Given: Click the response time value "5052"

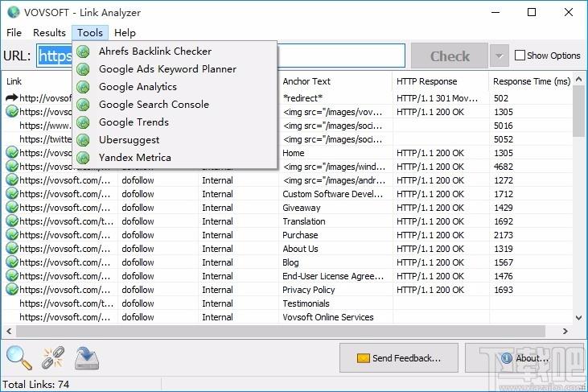Looking at the screenshot, I should [503, 139].
